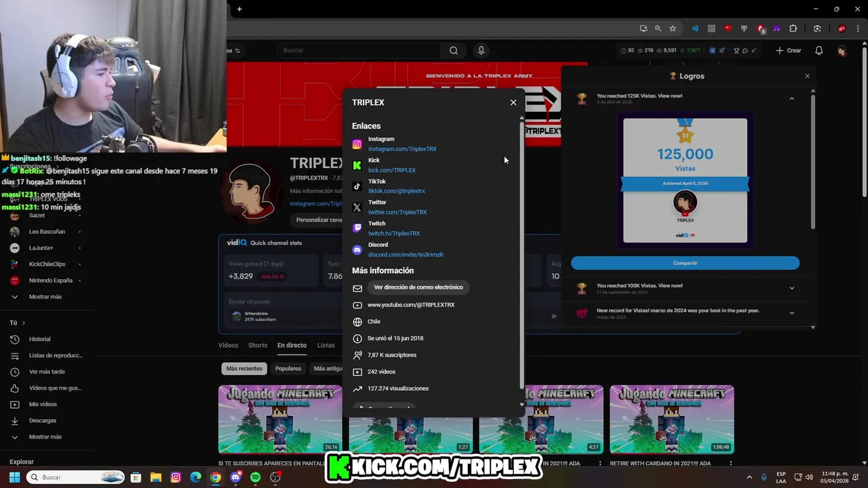Click the Se unió el 15 jun 2018 entry
Viewport: 868px width, 488px height.
click(x=395, y=338)
